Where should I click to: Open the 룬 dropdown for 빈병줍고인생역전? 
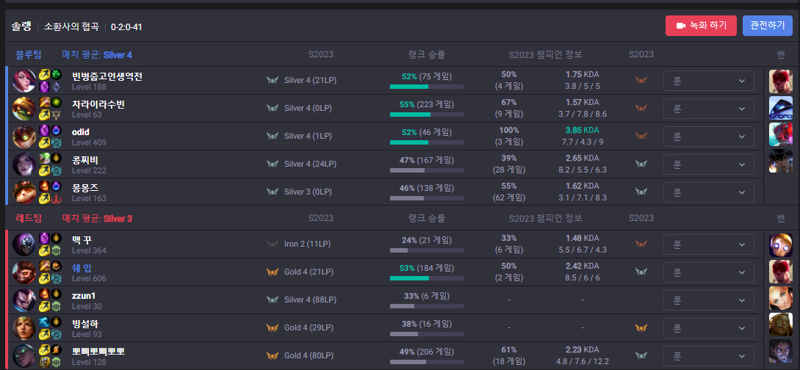pyautogui.click(x=708, y=81)
